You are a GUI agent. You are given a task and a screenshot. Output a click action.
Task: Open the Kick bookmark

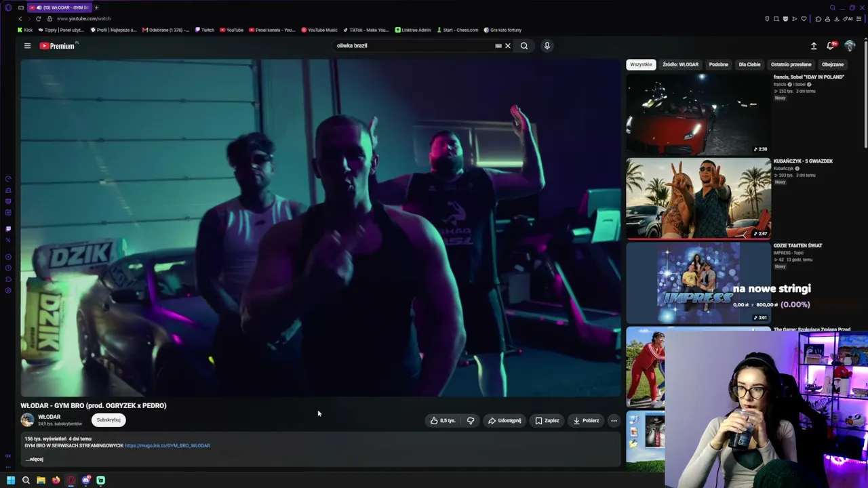click(24, 30)
